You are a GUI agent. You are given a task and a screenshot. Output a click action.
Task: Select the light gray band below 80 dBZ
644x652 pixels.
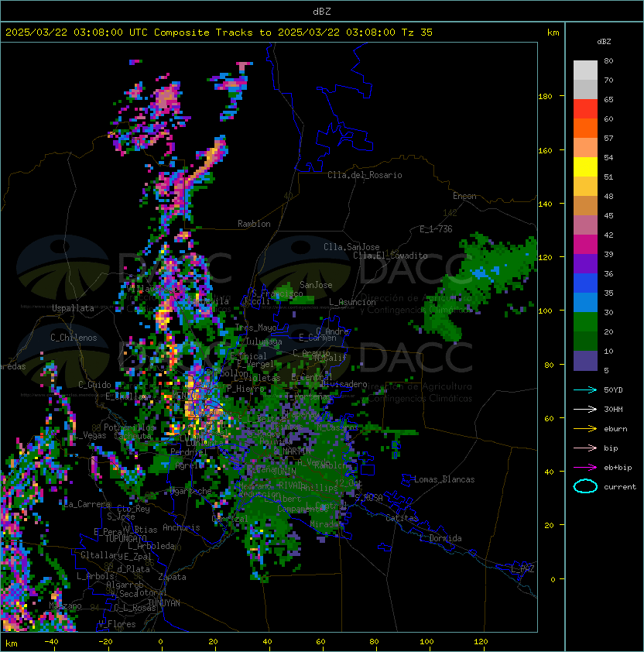point(585,70)
